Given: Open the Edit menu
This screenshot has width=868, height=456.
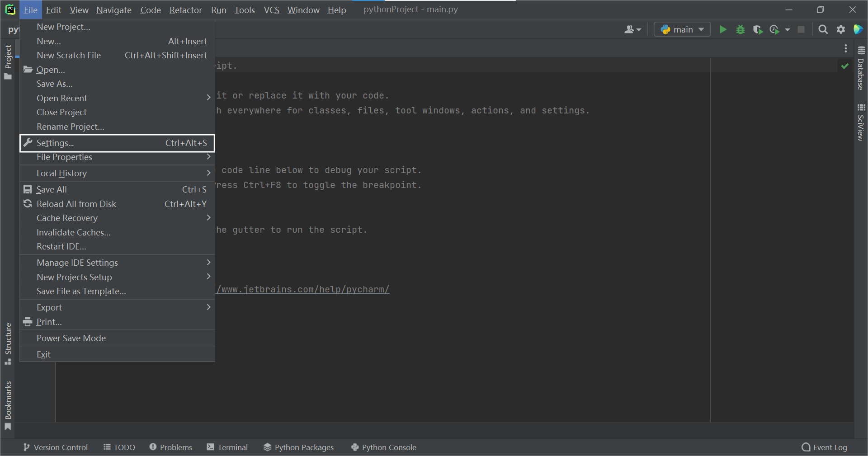Looking at the screenshot, I should pyautogui.click(x=53, y=9).
